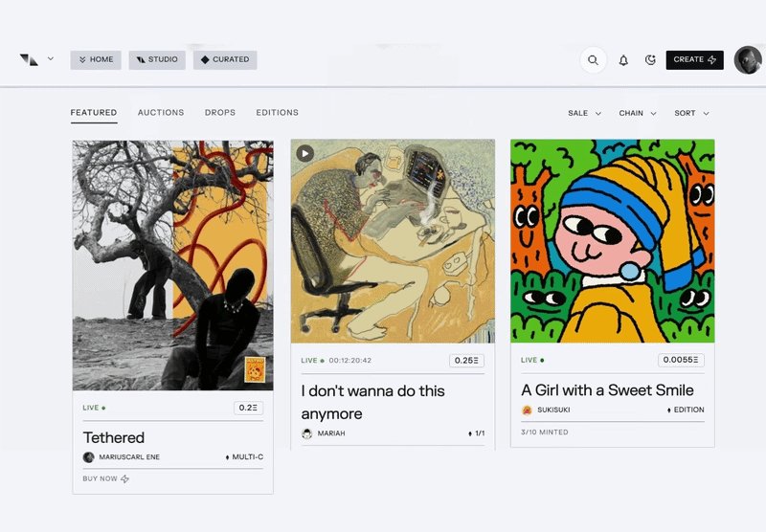Viewport: 766px width, 532px height.
Task: Click the 0.25 ETH price tag
Action: pos(466,361)
